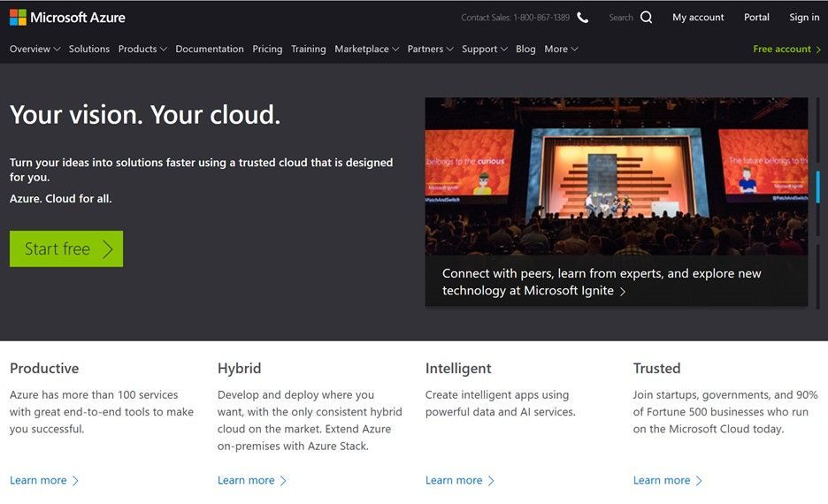Screen dimensions: 828x504
Task: Click the Trusted heading
Action: point(657,369)
